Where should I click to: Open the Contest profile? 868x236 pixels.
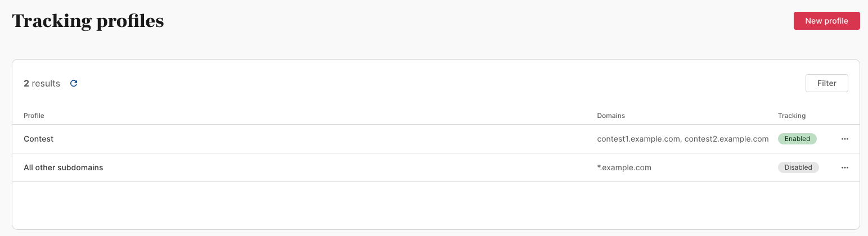[x=38, y=139]
